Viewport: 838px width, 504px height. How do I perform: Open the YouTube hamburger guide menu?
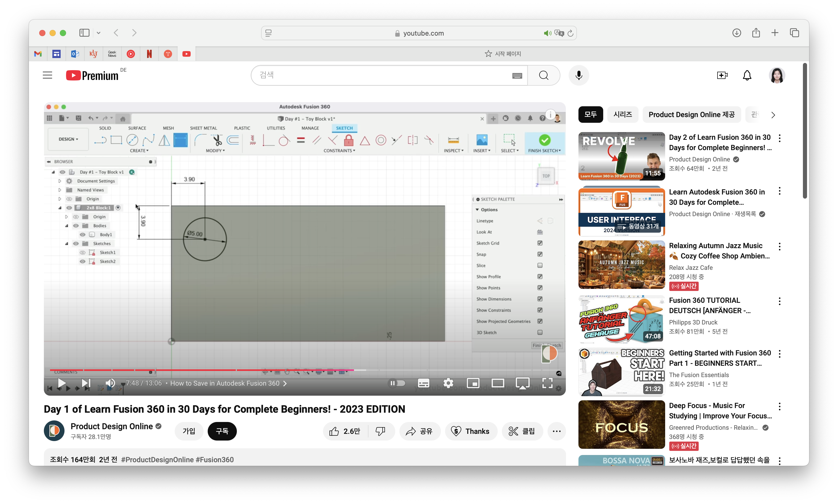tap(47, 75)
